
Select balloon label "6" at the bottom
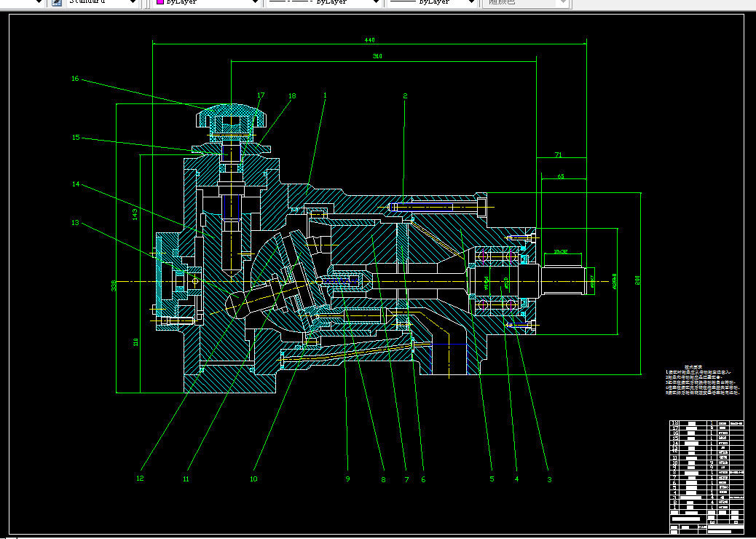click(423, 480)
